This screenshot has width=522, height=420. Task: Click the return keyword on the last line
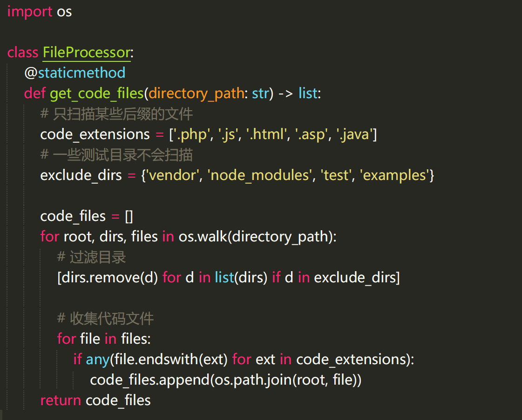[x=61, y=400]
